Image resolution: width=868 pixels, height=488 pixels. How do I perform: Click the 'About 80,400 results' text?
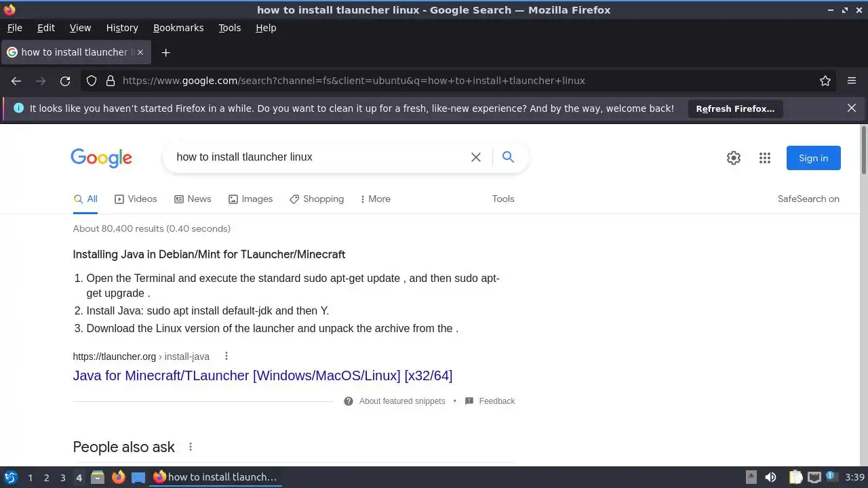coord(152,228)
